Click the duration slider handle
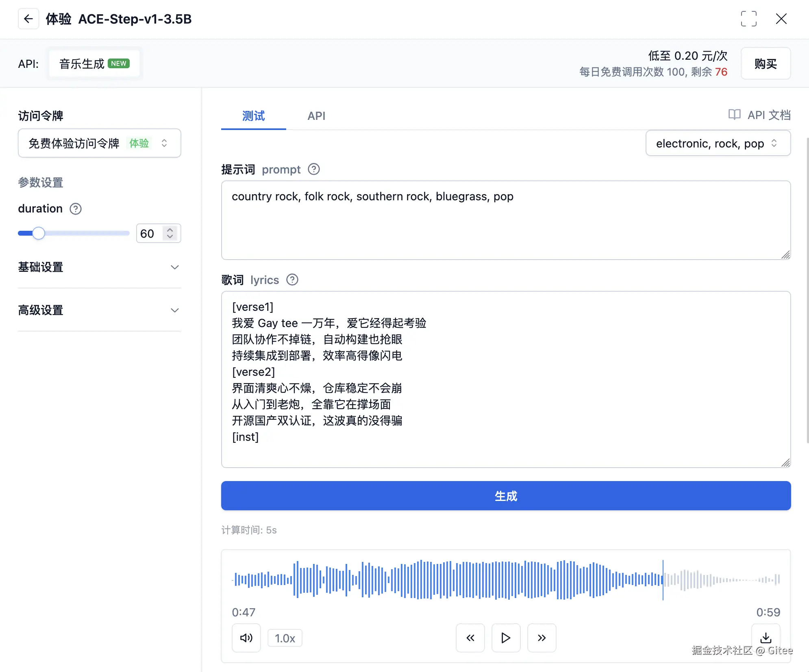 (x=39, y=233)
